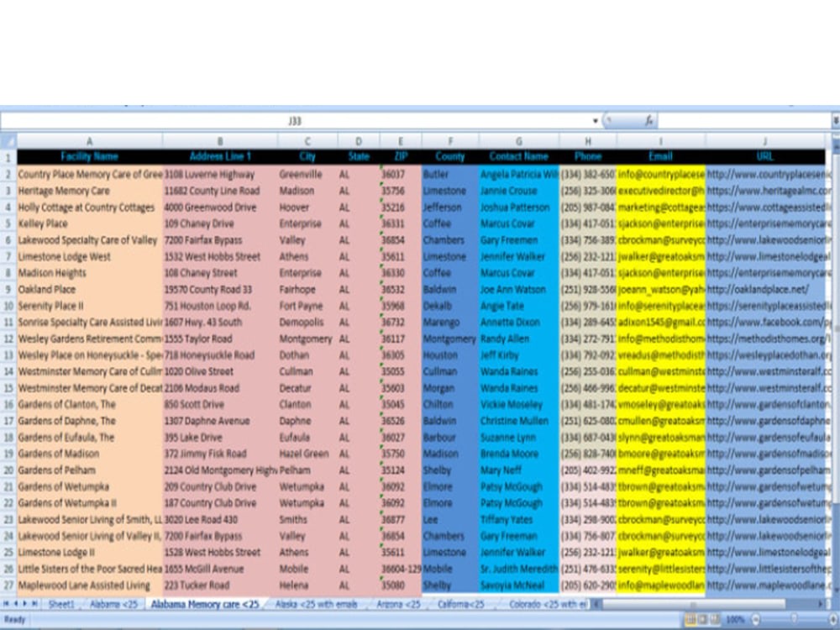Image resolution: width=840 pixels, height=630 pixels.
Task: Open the Sheet1 tab
Action: pos(61,604)
